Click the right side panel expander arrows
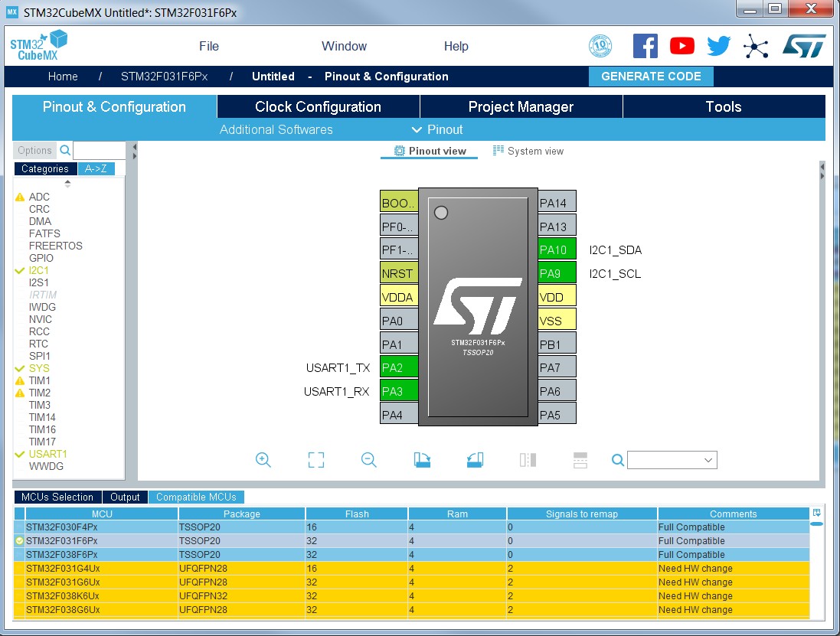This screenshot has width=840, height=636. tap(822, 171)
